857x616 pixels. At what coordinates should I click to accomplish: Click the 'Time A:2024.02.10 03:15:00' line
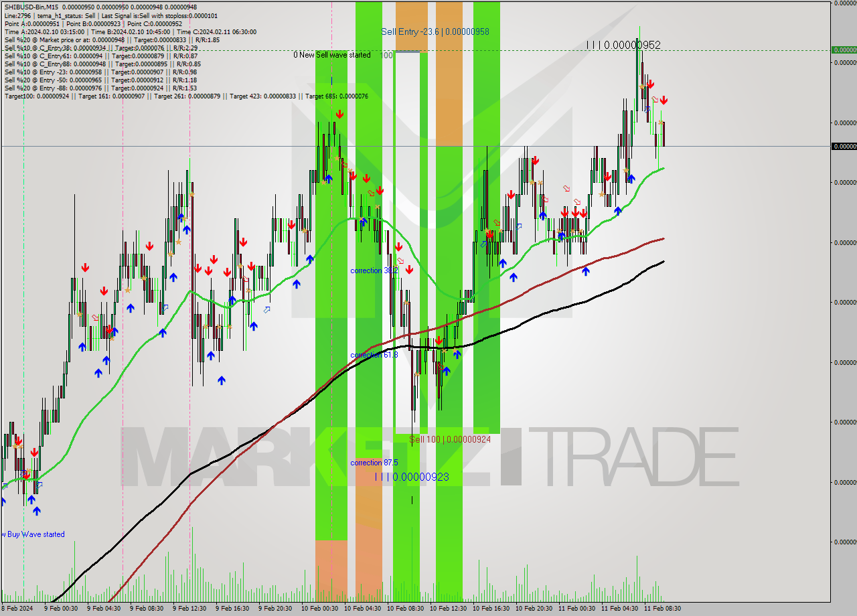(x=130, y=31)
